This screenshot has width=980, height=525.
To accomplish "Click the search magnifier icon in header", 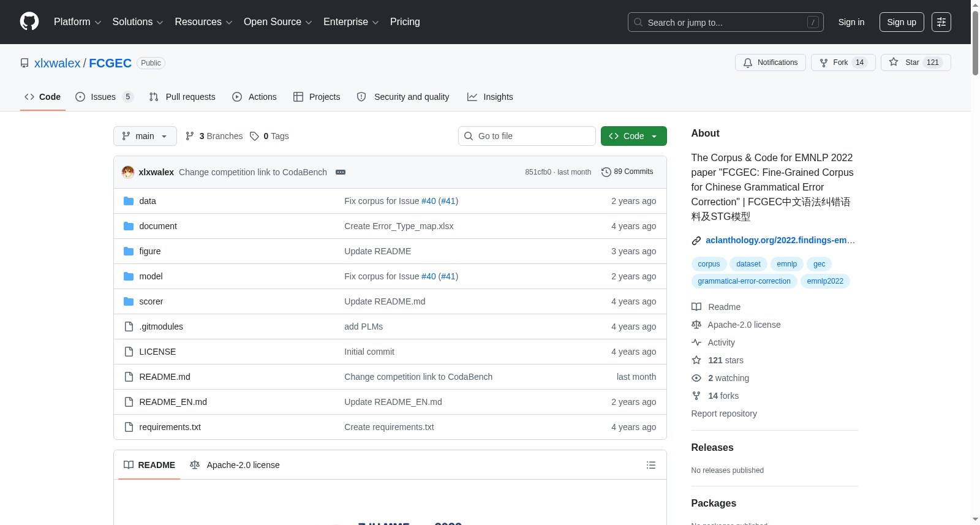I will tap(638, 22).
